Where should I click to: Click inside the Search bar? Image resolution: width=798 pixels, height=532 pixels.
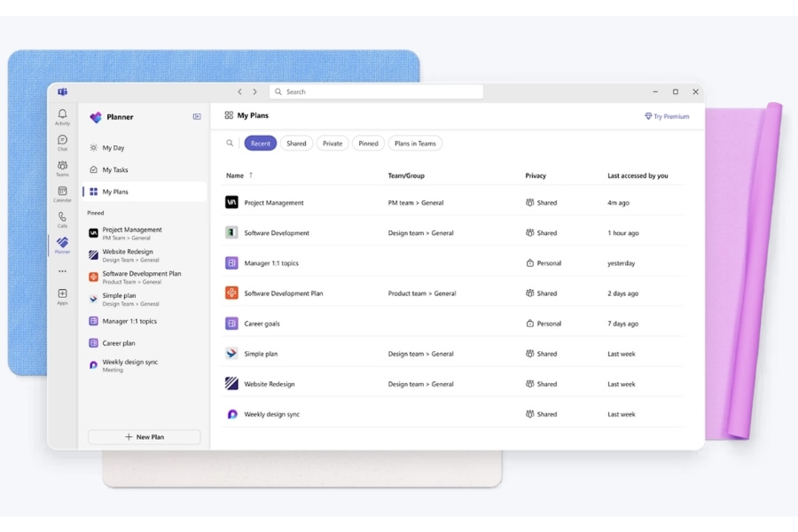tap(372, 91)
